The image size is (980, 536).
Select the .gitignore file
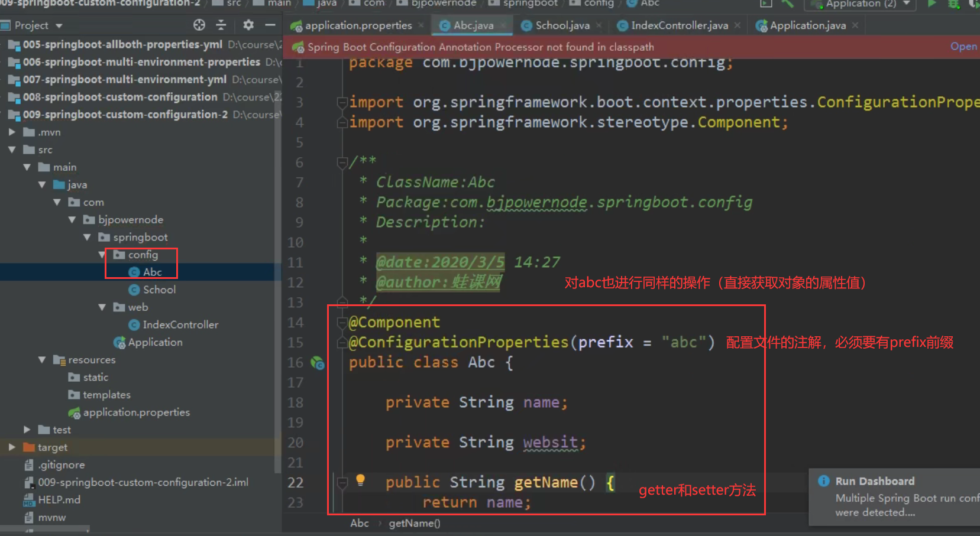(61, 465)
